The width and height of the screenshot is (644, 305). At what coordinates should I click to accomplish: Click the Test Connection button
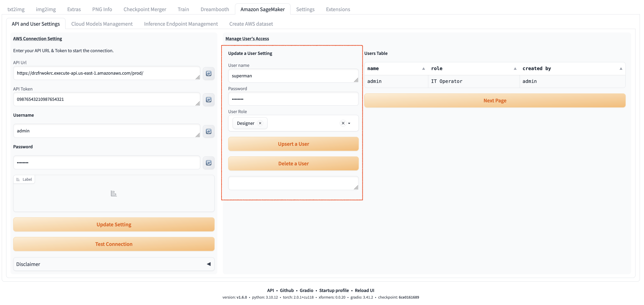(114, 244)
